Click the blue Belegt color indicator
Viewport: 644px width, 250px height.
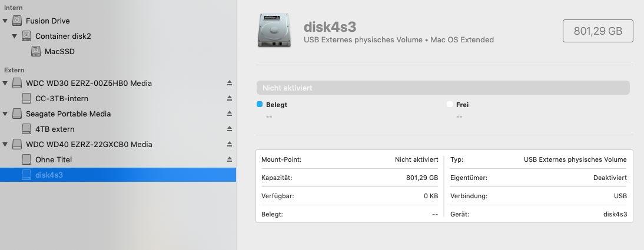coord(260,104)
